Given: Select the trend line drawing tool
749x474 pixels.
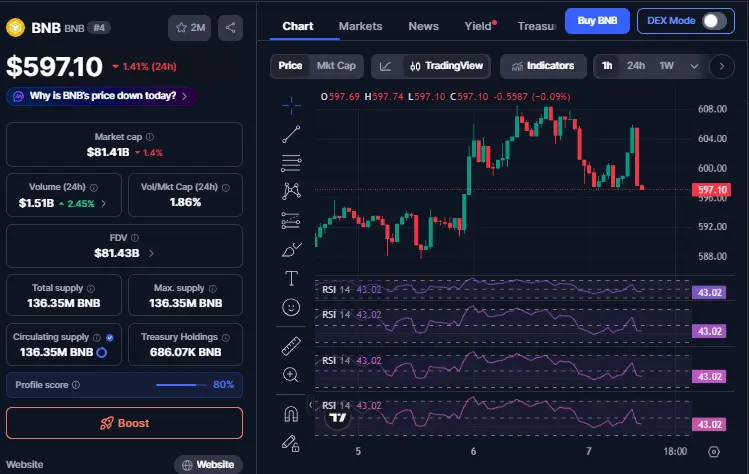Looking at the screenshot, I should [x=291, y=134].
